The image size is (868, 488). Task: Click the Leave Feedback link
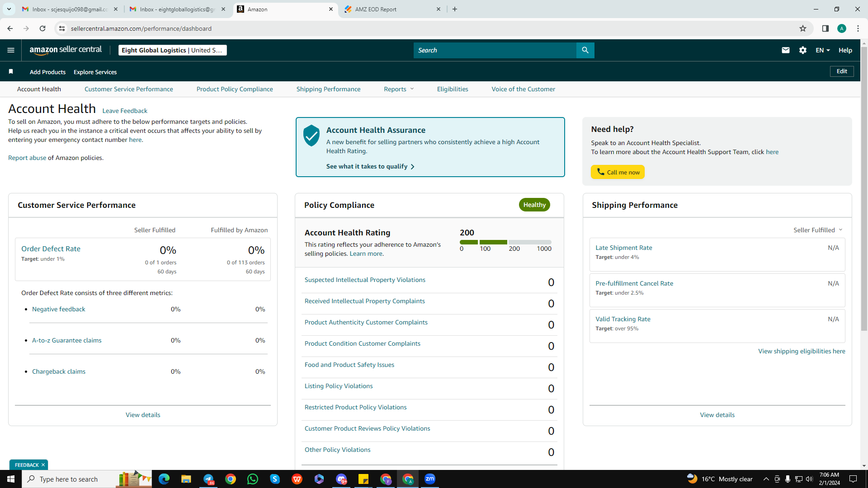click(x=125, y=111)
